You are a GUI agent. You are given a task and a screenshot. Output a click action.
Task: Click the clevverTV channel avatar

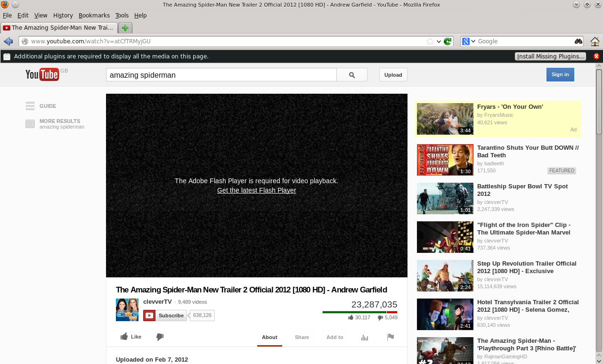(127, 310)
